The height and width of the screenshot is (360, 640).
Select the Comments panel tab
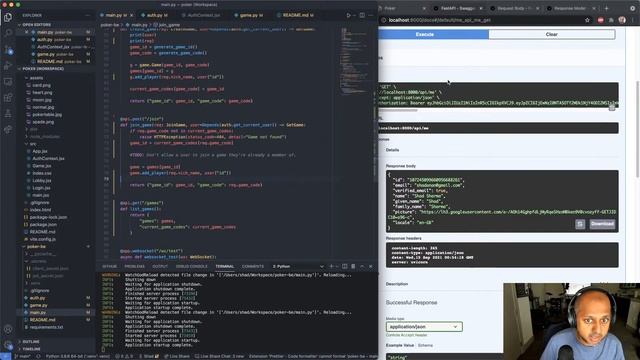pyautogui.click(x=253, y=266)
